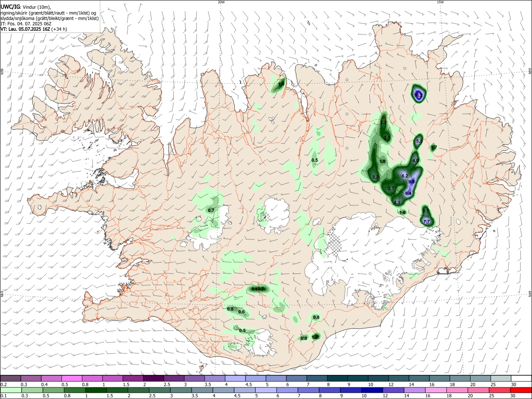Click the lilac 14 mm rain swatch
Viewport: 532px width, 399px height.
point(415,390)
